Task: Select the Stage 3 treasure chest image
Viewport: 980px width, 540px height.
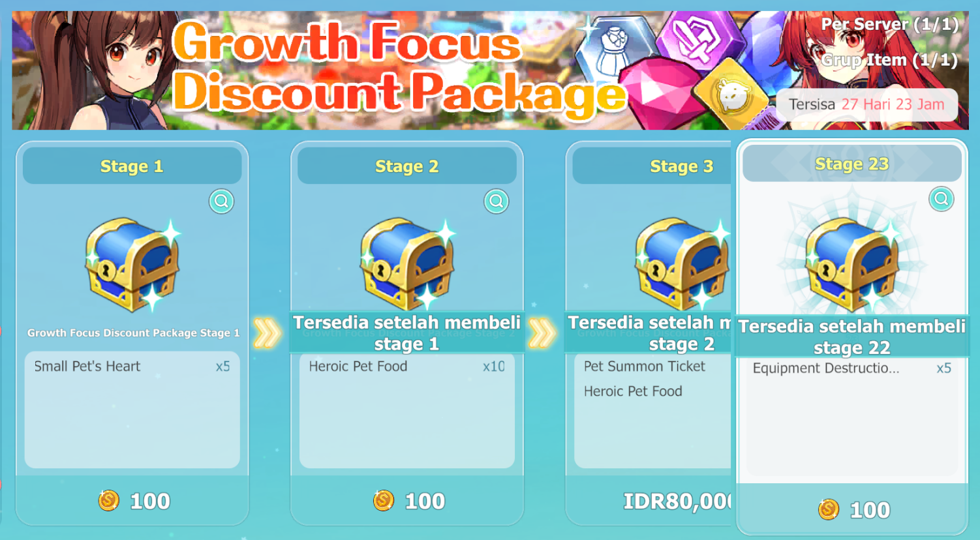Action: (x=682, y=264)
